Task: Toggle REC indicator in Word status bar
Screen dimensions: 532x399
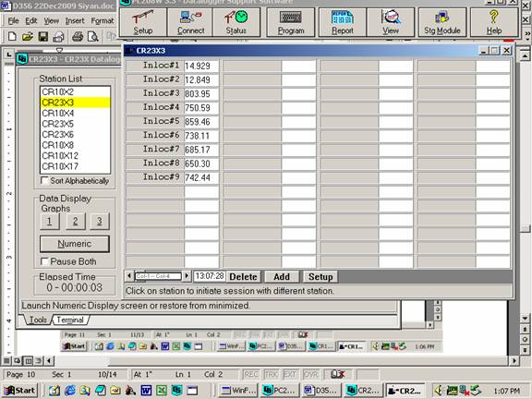Action: (x=251, y=374)
